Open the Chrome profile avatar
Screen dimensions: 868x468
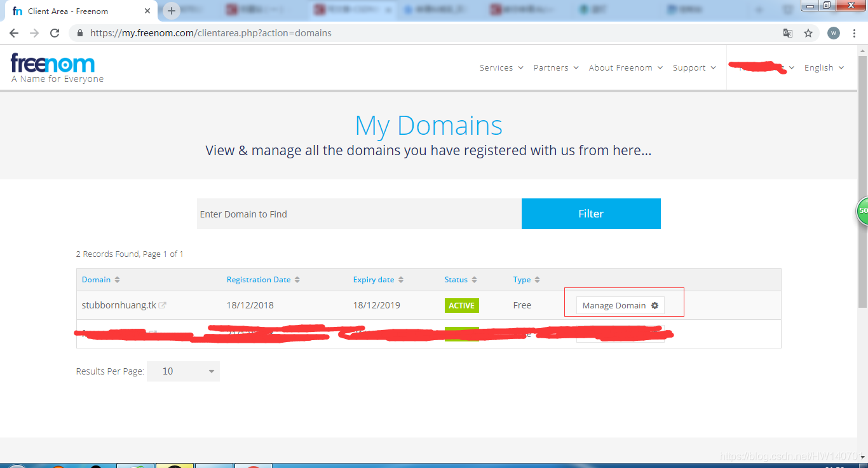tap(834, 33)
